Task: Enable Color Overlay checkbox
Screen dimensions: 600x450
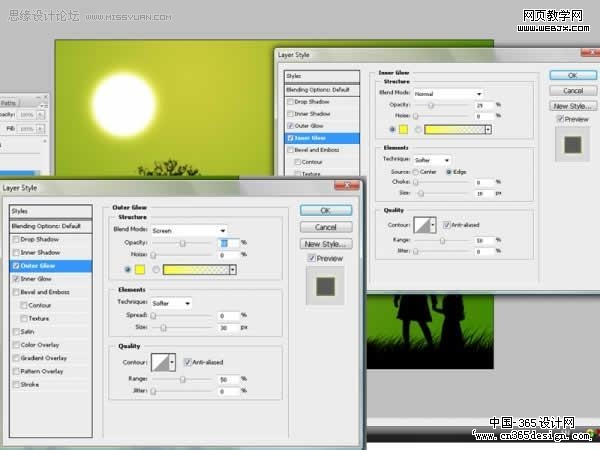Action: click(x=16, y=345)
